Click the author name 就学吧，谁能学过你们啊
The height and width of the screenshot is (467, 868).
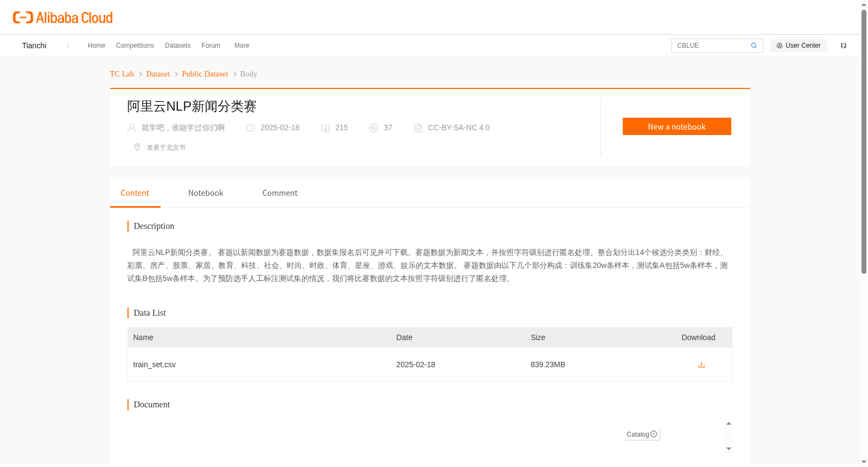pyautogui.click(x=183, y=128)
